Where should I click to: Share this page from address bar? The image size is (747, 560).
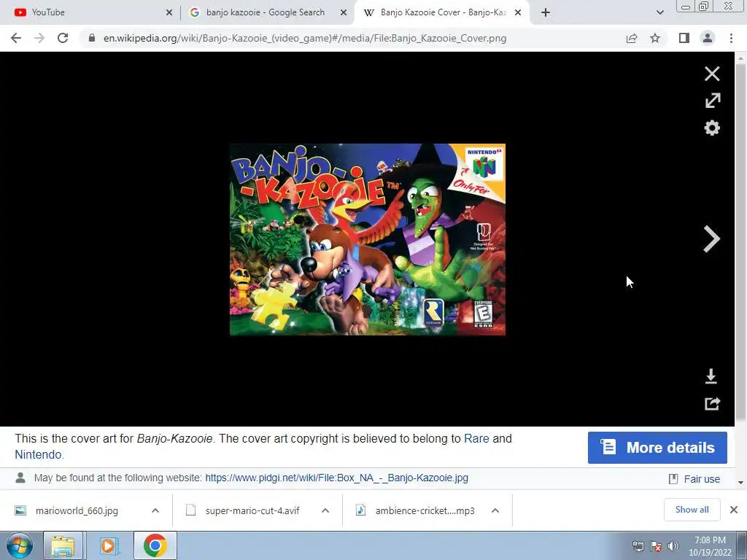click(x=632, y=38)
